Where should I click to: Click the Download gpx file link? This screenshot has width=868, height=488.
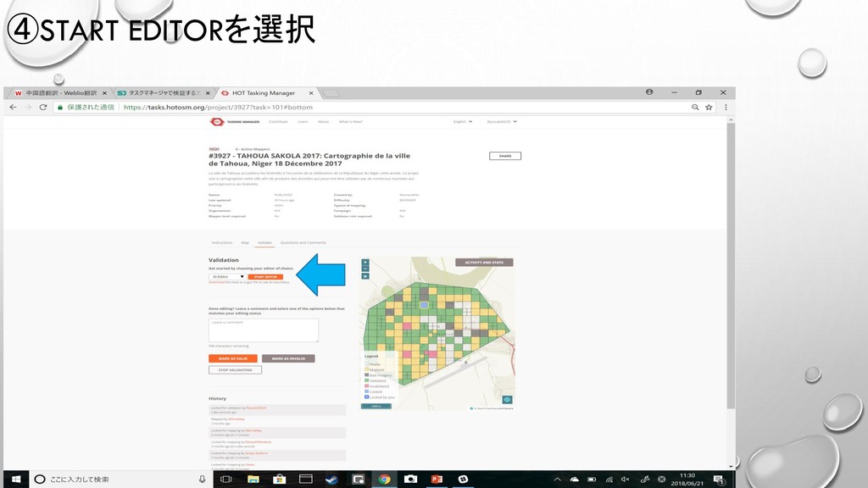tap(217, 282)
